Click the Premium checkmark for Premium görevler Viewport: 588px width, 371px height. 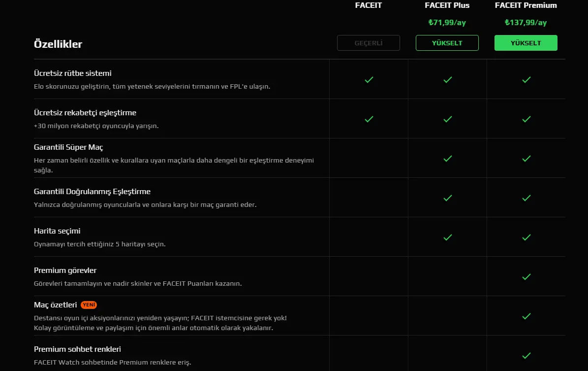[526, 277]
